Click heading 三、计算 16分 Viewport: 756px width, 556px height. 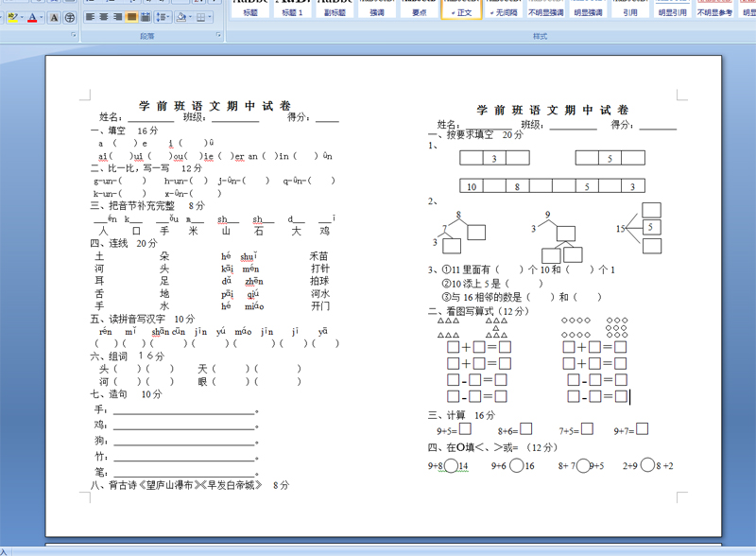[461, 415]
